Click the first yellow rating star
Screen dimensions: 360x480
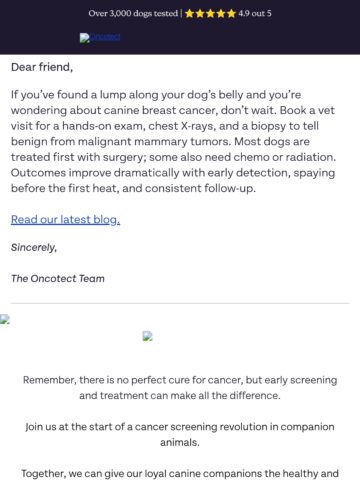click(189, 14)
